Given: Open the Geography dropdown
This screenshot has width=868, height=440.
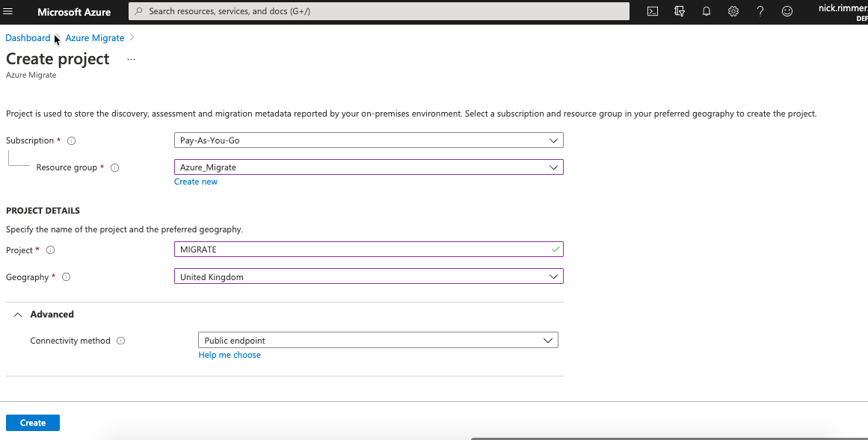Looking at the screenshot, I should (369, 276).
